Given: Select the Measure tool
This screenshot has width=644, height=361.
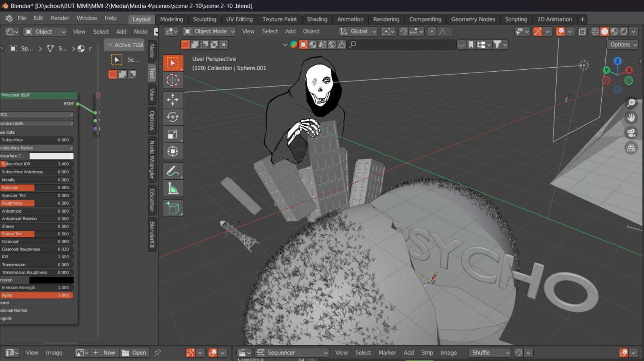Looking at the screenshot, I should point(173,189).
